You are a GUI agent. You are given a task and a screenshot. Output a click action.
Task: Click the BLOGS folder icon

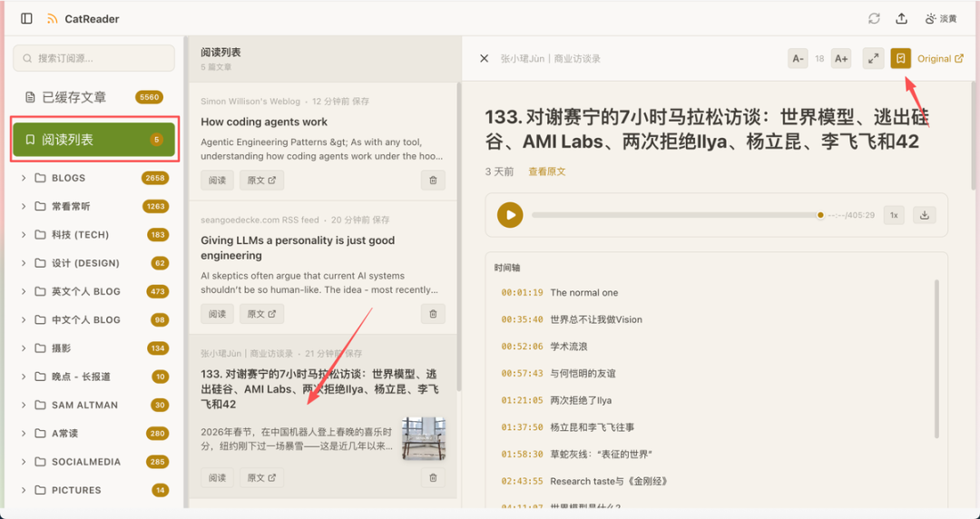41,178
